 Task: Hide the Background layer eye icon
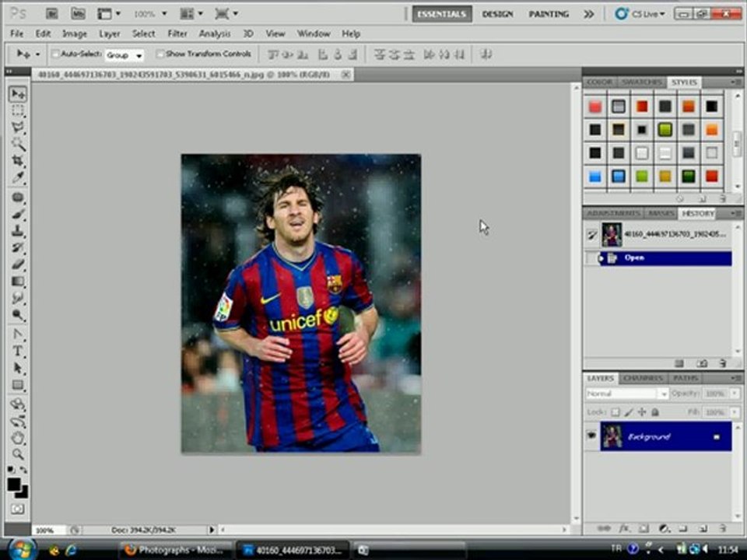[x=591, y=436]
